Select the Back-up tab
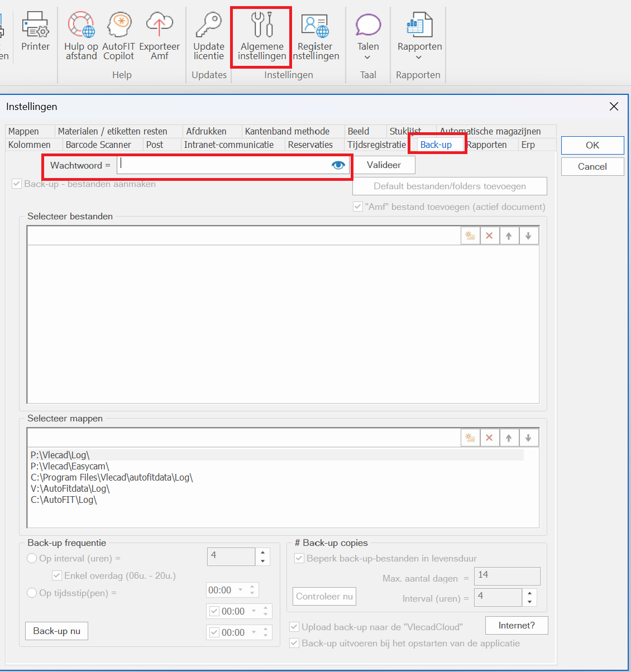 click(x=436, y=145)
